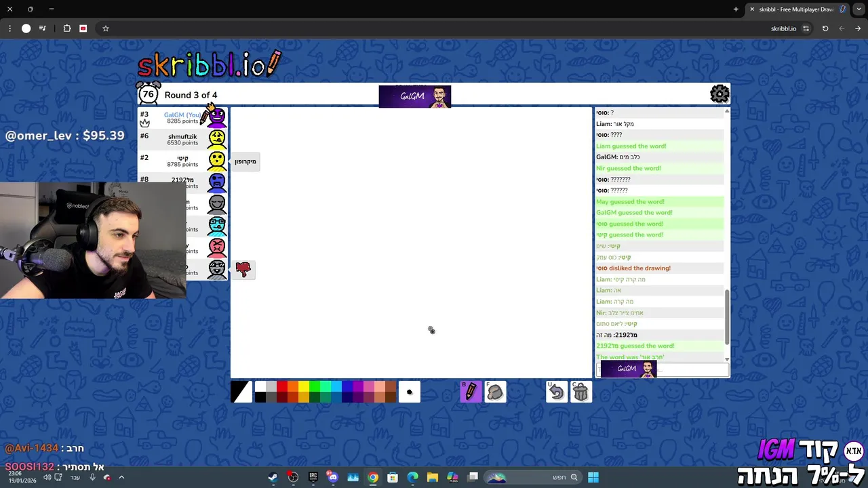Grab the chat scrollbar thumb
The width and height of the screenshot is (868, 488).
pos(727,317)
